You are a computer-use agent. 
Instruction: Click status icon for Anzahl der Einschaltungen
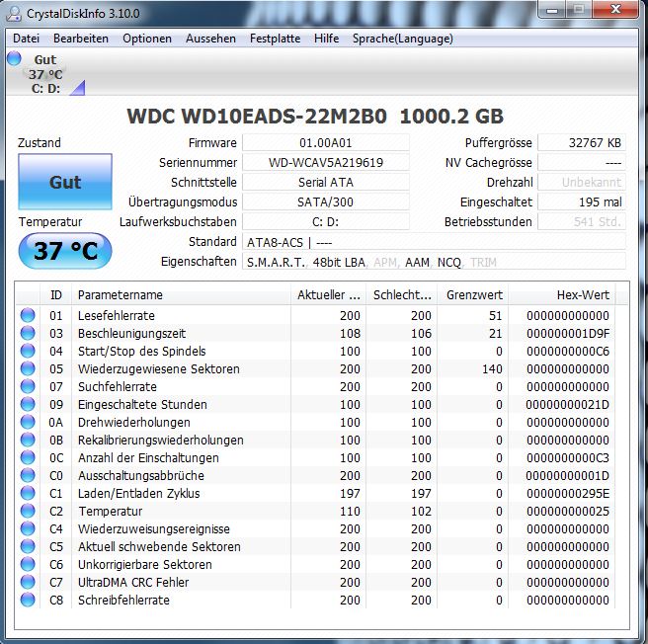tap(28, 457)
